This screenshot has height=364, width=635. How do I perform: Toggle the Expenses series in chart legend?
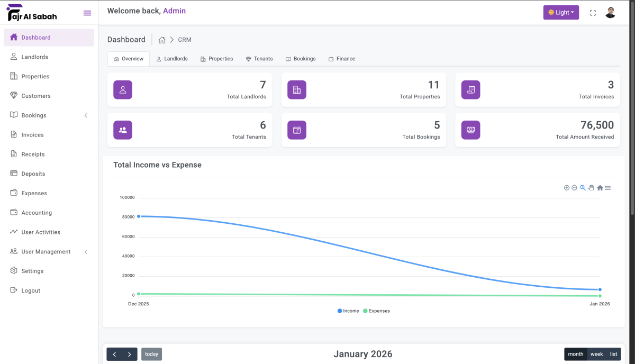coord(376,311)
